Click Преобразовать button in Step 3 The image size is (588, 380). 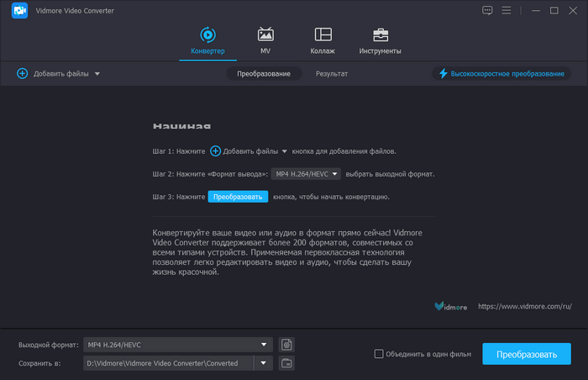[x=238, y=197]
